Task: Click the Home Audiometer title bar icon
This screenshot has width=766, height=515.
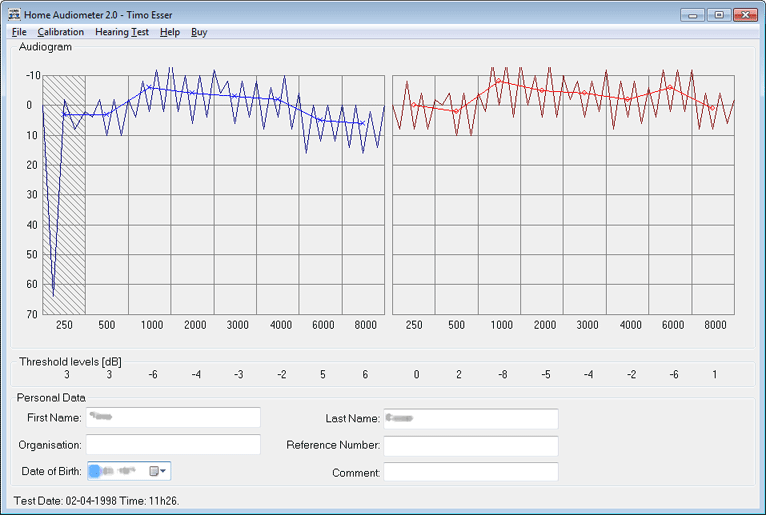Action: click(x=14, y=15)
